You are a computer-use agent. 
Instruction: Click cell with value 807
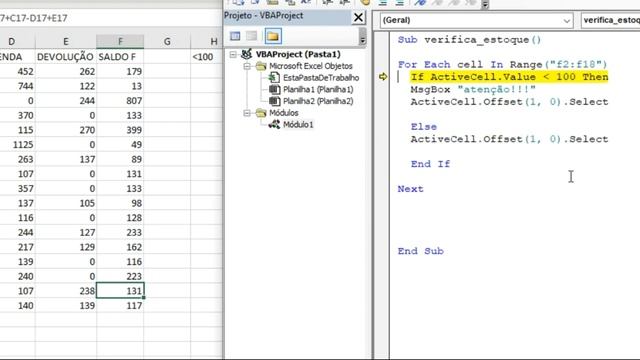tap(120, 101)
